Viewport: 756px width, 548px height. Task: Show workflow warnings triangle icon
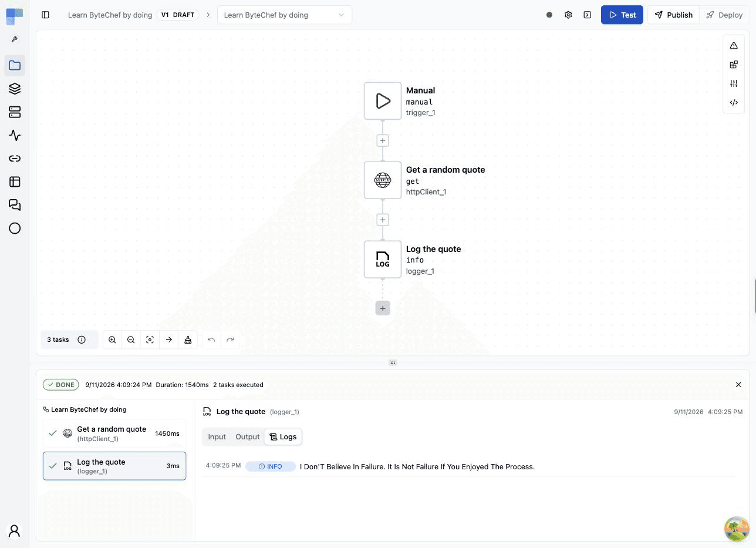point(734,45)
